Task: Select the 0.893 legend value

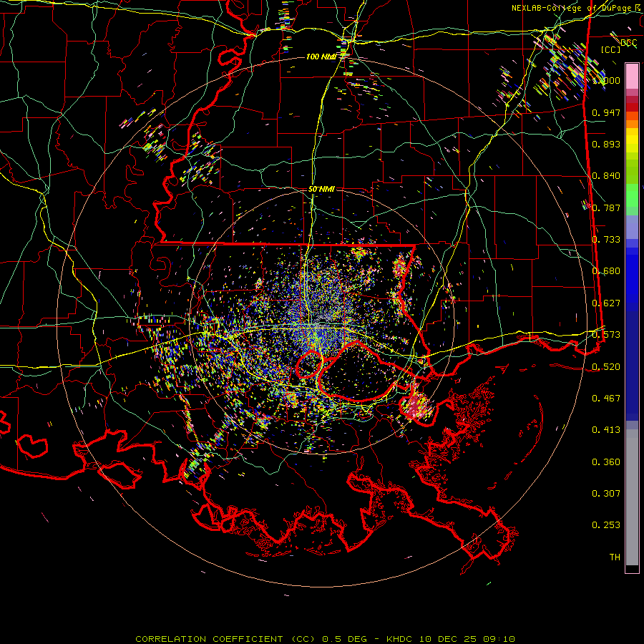Action: pos(606,144)
